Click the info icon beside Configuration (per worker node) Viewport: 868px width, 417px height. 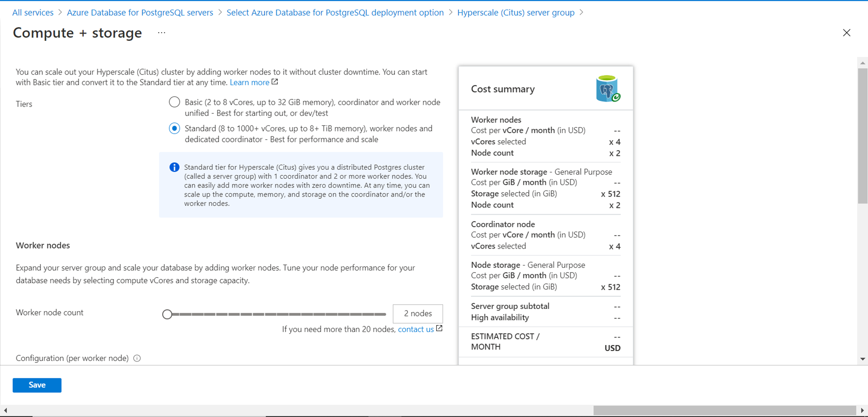(137, 358)
